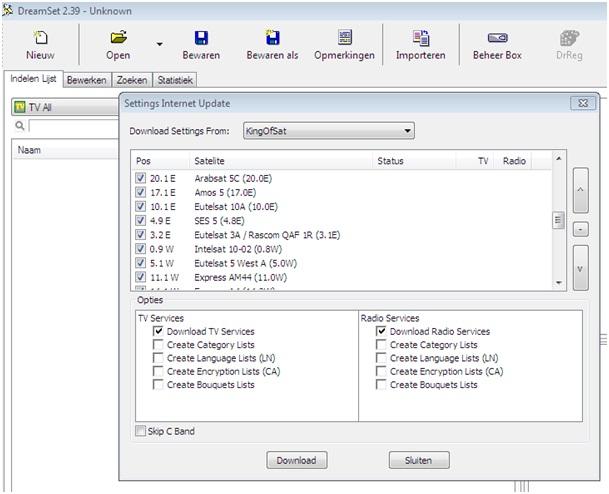
Task: Click the satellite list scrollbar thumb
Action: 558,220
